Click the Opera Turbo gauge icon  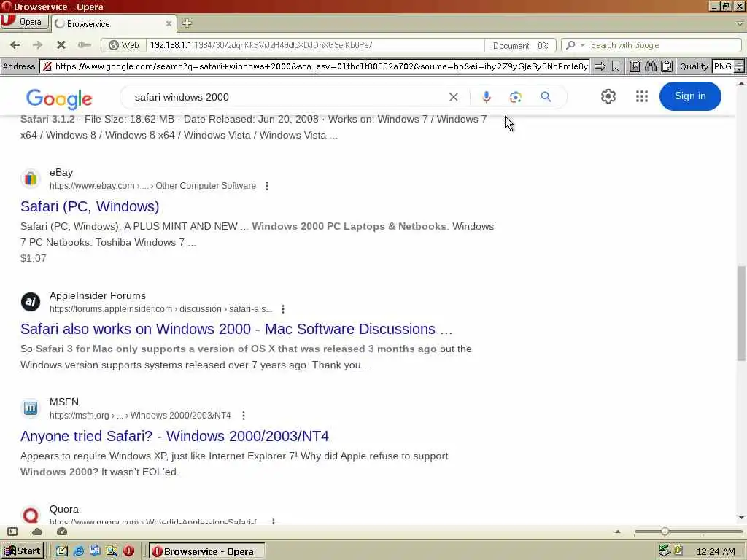[62, 532]
